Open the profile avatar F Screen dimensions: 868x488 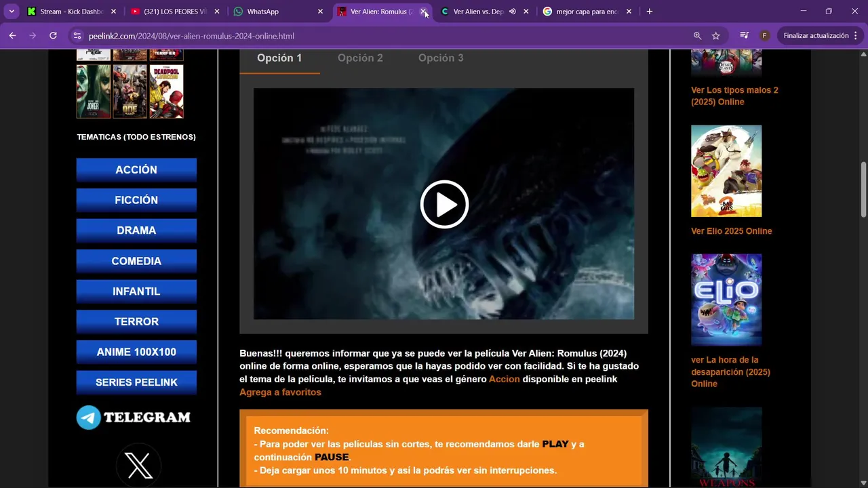[764, 36]
